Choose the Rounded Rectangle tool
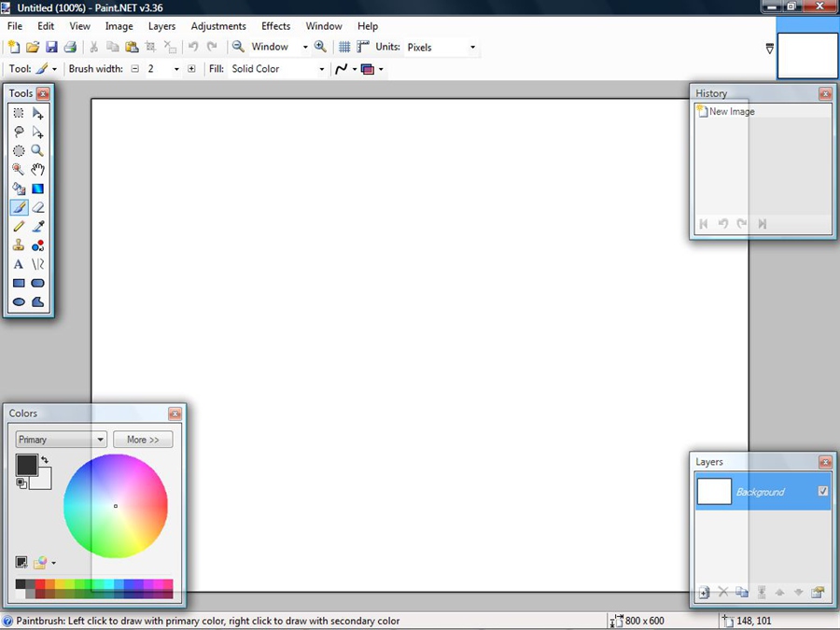 [x=38, y=283]
